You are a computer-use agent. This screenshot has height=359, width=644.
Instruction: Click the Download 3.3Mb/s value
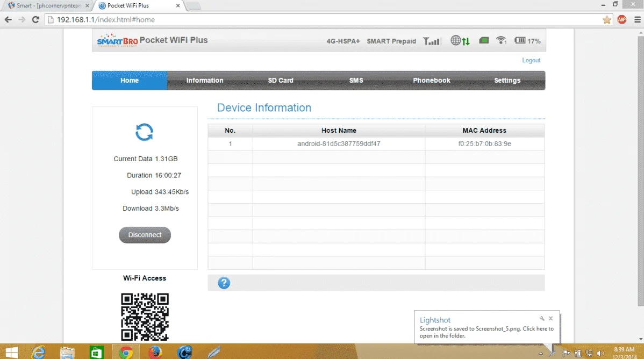[x=167, y=209]
